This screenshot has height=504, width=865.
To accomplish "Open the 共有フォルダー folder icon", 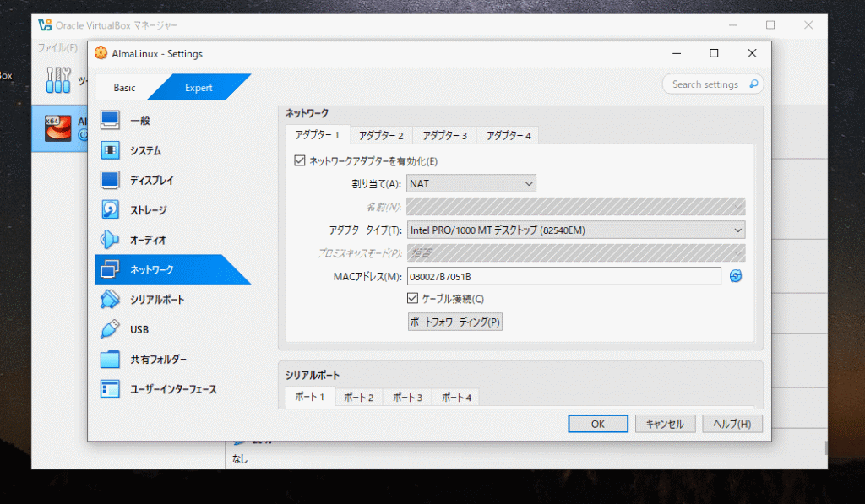I will (110, 359).
